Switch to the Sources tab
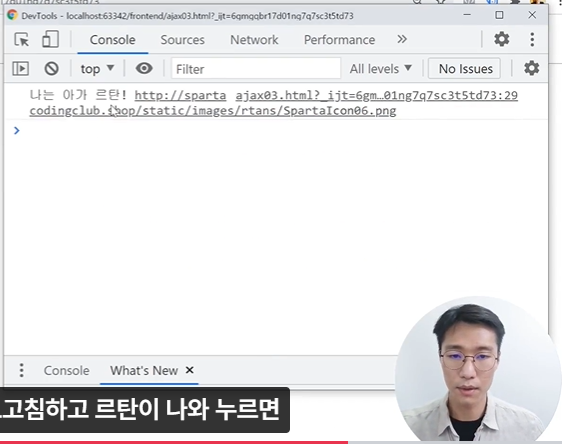The height and width of the screenshot is (444, 562). click(182, 40)
